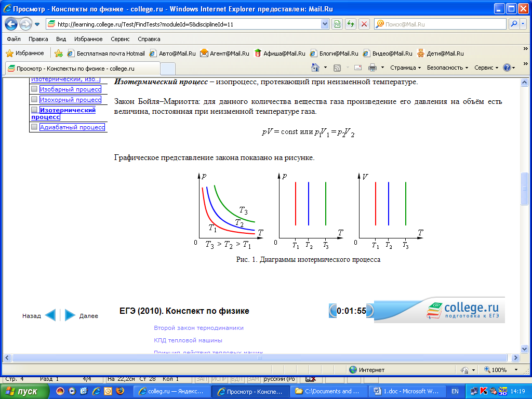
Task: Go back with the browser Back arrow
Action: [11, 24]
